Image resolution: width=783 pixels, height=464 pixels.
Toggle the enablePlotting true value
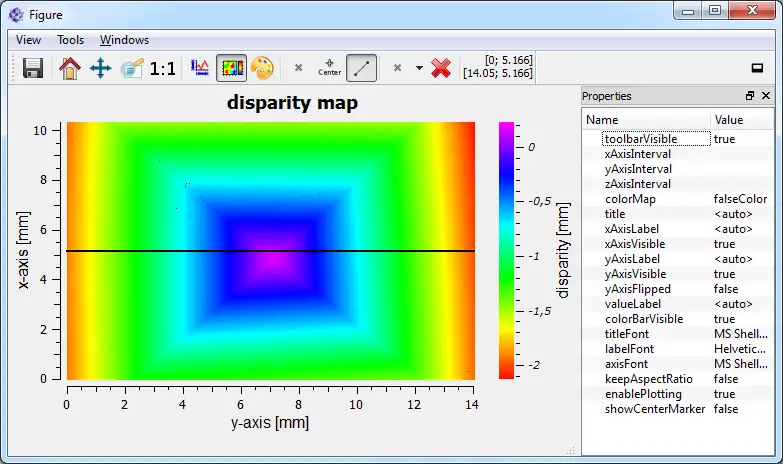coord(724,394)
